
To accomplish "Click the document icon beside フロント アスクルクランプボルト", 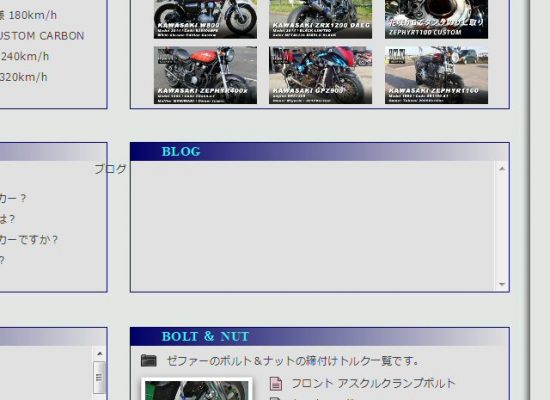I will click(x=276, y=383).
